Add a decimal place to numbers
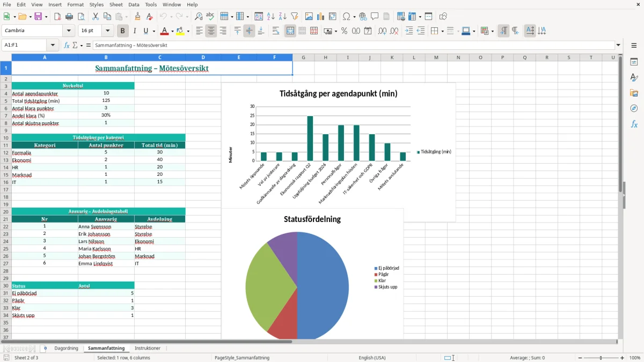Viewport: 644px width, 362px height. click(x=382, y=31)
